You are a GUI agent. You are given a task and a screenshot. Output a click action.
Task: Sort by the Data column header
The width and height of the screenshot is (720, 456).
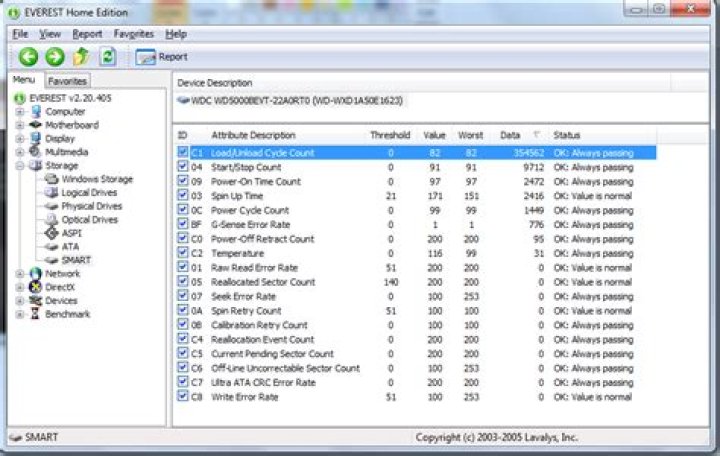[x=510, y=135]
